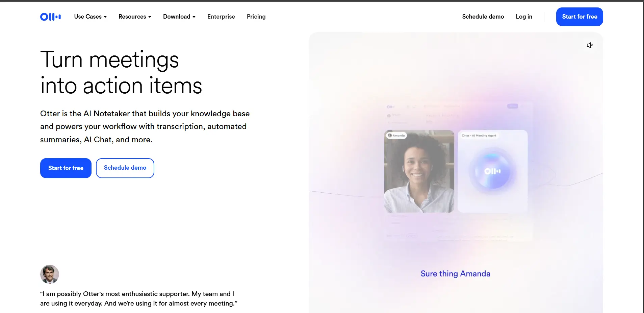Click the testimonial author's round avatar

(x=50, y=274)
